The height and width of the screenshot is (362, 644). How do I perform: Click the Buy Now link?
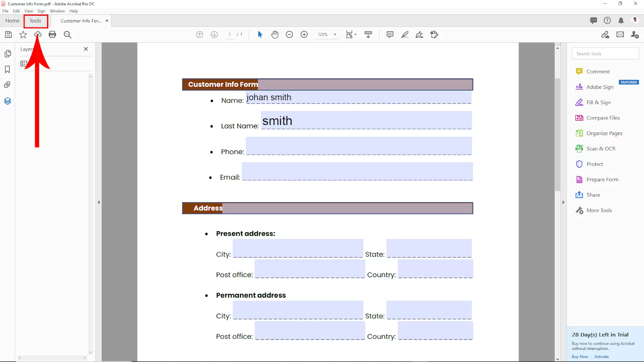pos(580,357)
